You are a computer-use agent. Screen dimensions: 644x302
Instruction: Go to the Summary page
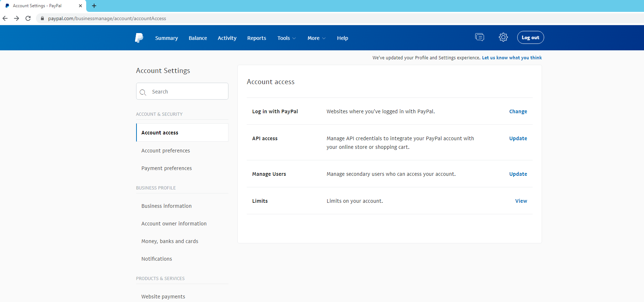point(167,38)
